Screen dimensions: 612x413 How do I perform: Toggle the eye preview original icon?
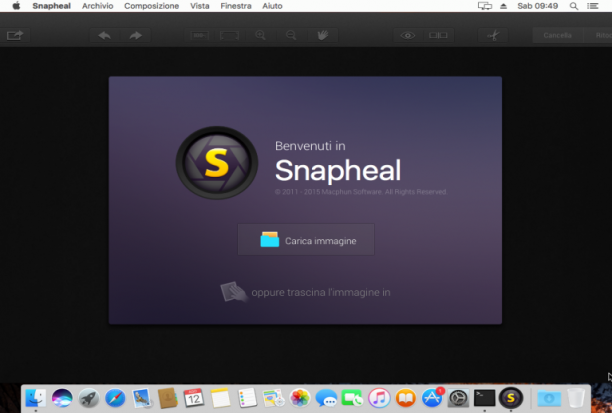click(407, 36)
